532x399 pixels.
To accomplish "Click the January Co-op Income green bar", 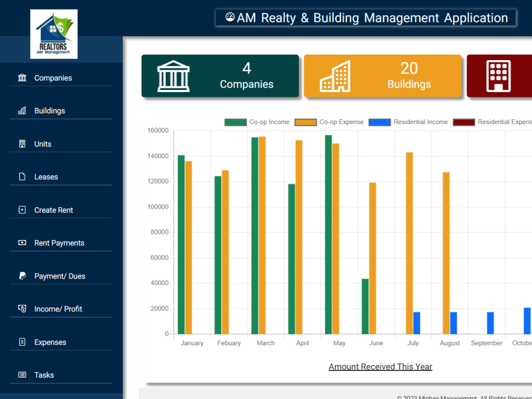I will 181,245.
